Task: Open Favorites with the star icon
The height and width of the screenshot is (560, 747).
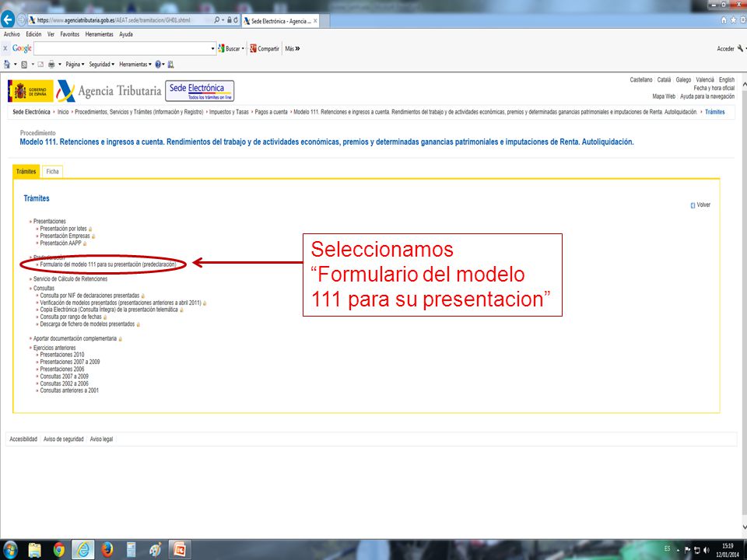Action: tap(734, 20)
